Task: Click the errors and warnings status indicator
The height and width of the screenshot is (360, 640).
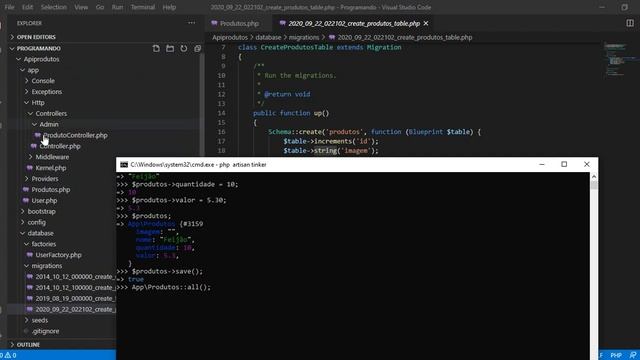Action: tap(9, 355)
